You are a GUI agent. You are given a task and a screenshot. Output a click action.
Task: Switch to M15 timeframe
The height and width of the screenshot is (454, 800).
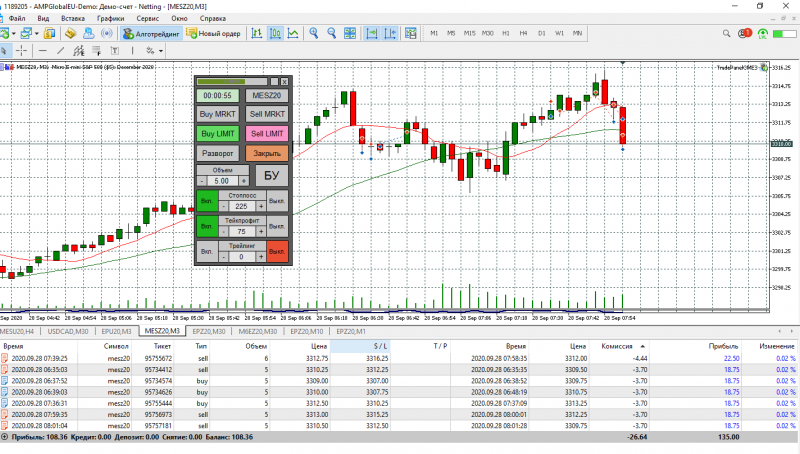469,33
